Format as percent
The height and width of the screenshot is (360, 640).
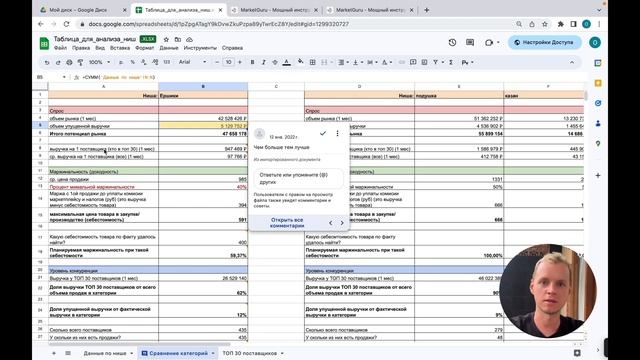click(132, 62)
